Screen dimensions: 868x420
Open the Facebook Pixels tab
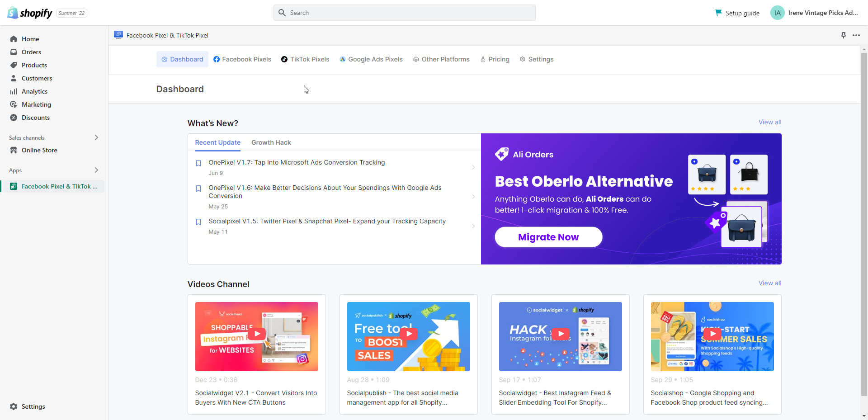coord(242,59)
